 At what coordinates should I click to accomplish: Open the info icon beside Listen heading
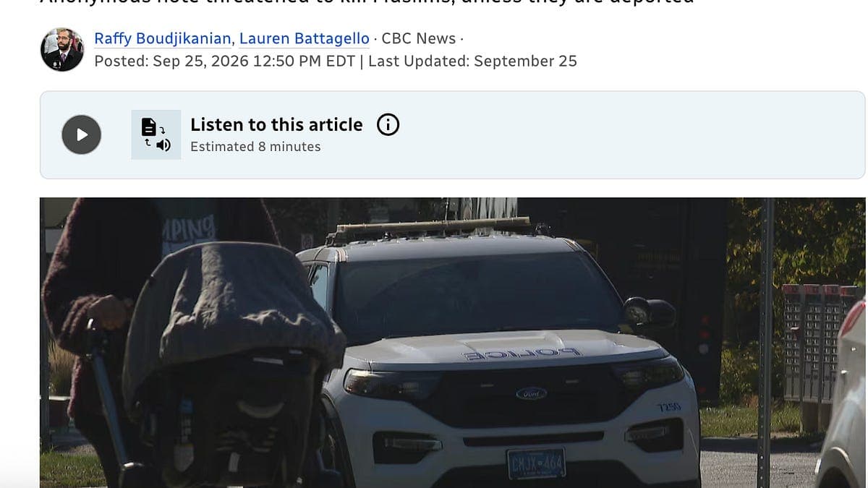(388, 125)
